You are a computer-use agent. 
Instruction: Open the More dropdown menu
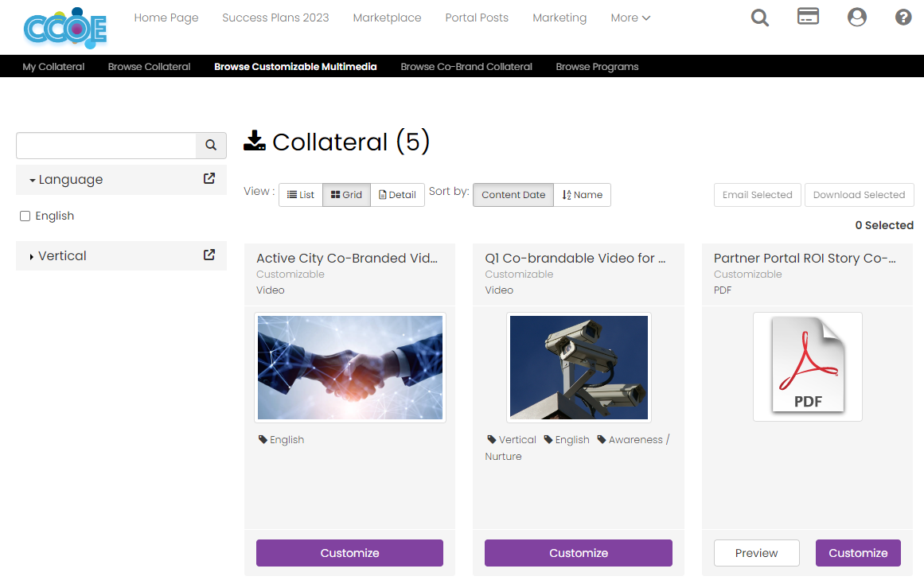[x=630, y=18]
